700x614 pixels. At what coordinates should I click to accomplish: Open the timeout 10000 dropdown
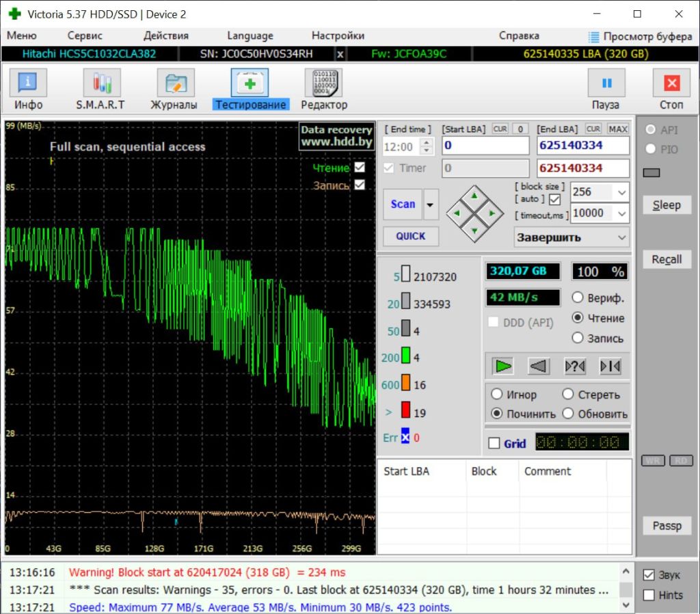pos(622,214)
